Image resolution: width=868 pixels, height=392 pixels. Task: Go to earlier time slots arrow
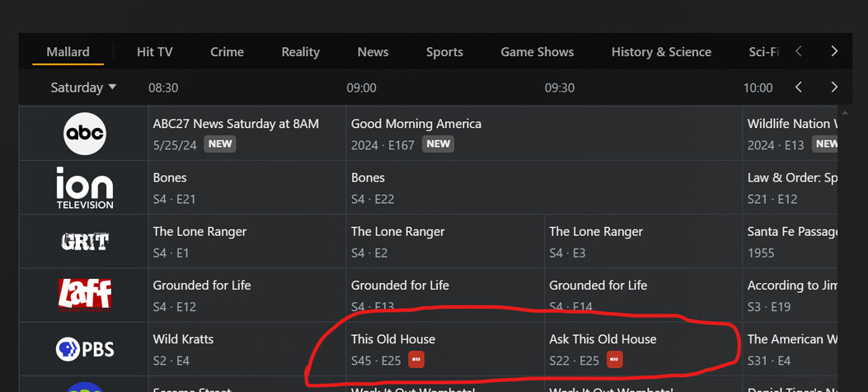(x=798, y=87)
